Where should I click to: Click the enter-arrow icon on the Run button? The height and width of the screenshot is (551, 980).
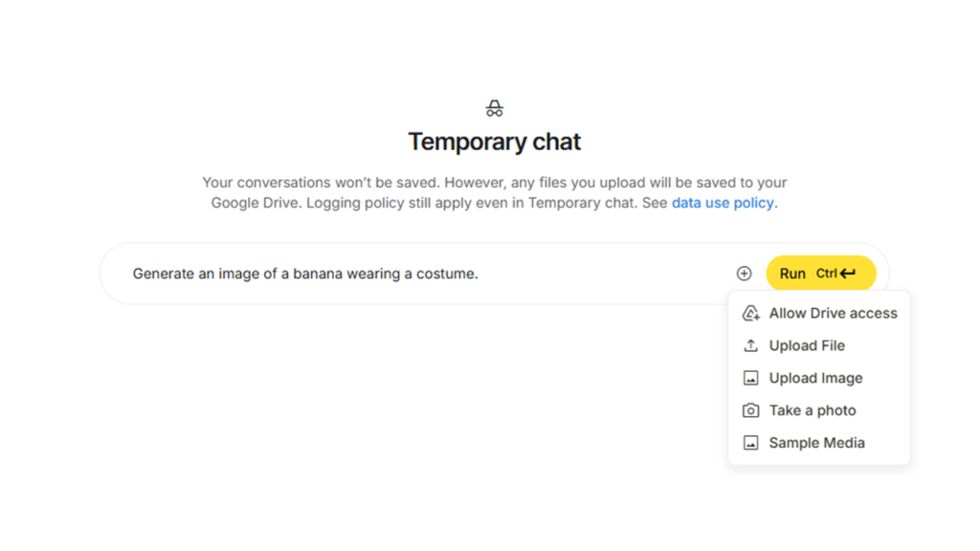[x=848, y=274]
